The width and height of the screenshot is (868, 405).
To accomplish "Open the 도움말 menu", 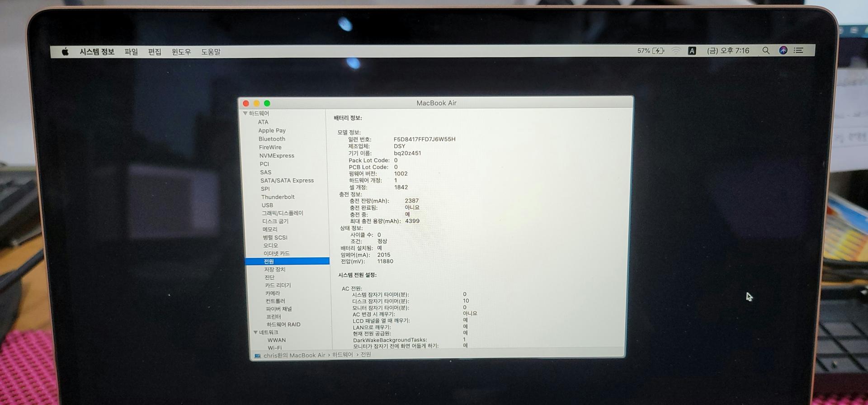I will click(211, 52).
